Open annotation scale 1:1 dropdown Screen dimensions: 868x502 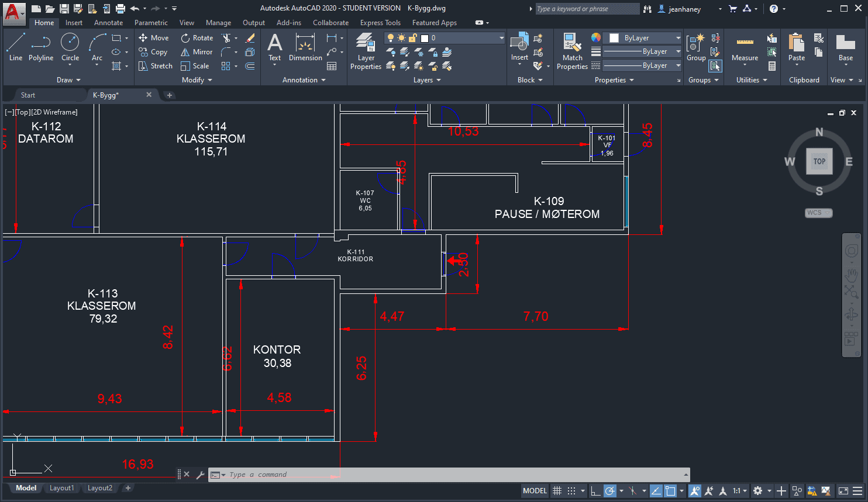pyautogui.click(x=740, y=491)
